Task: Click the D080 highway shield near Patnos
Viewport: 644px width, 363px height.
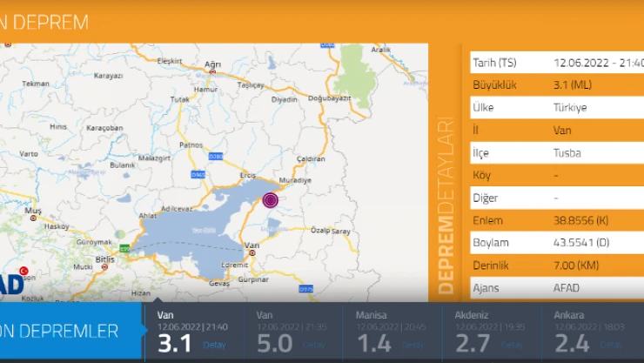Action: click(217, 157)
